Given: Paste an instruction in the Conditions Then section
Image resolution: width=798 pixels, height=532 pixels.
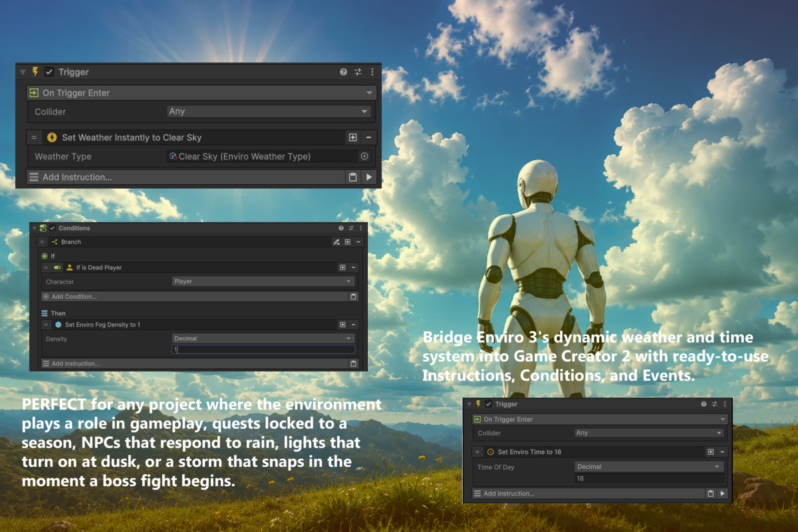Looking at the screenshot, I should [x=354, y=364].
